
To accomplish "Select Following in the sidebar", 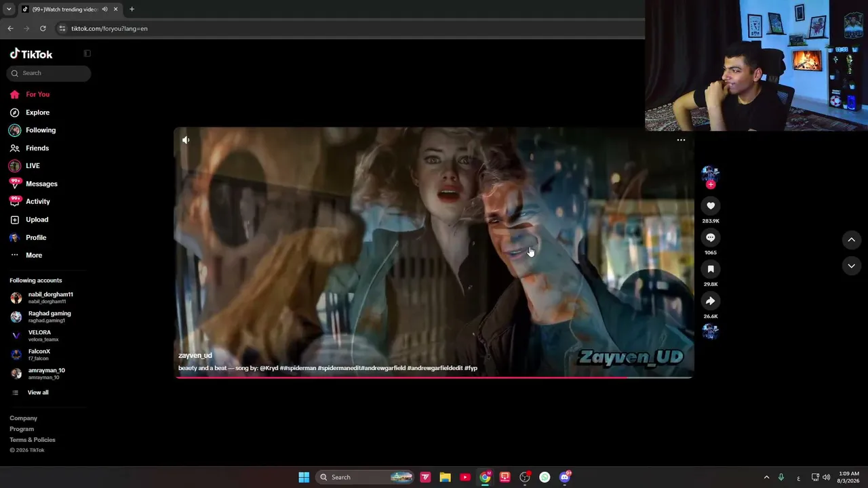I will point(33,130).
